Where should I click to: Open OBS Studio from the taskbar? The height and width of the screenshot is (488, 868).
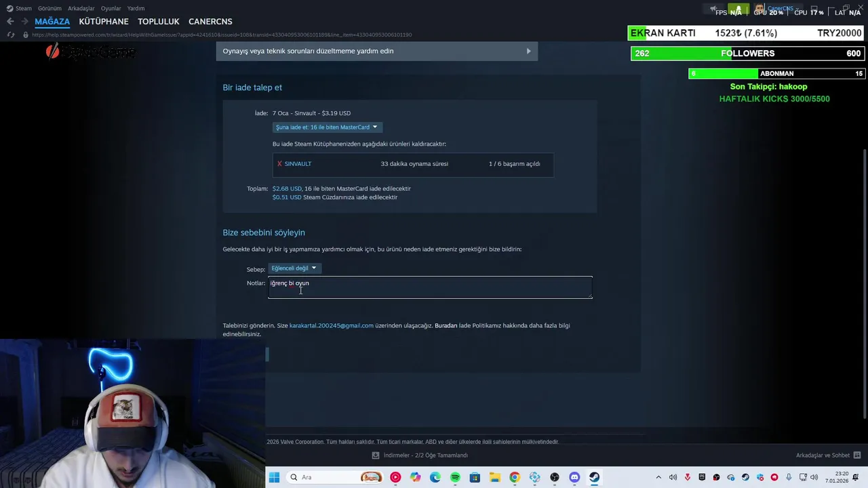coord(555,477)
